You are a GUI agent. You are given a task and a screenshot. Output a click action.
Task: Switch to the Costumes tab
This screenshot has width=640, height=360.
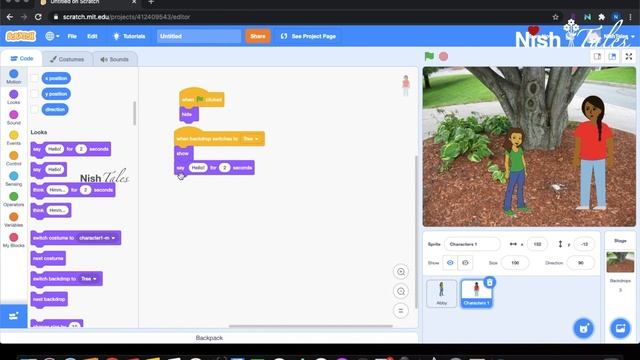pos(67,59)
